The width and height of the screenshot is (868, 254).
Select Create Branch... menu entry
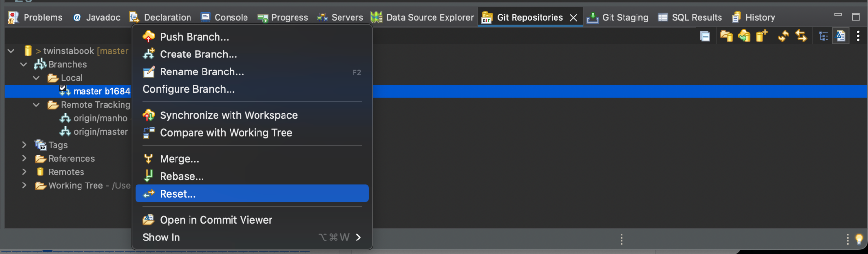pos(252,54)
